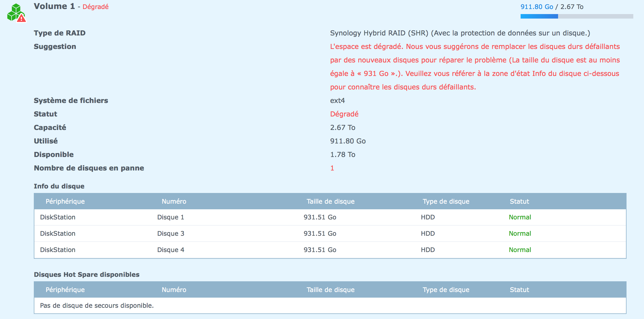Click the Pas de disque de secours disponible row
Screen dimensions: 644x319
click(x=330, y=305)
